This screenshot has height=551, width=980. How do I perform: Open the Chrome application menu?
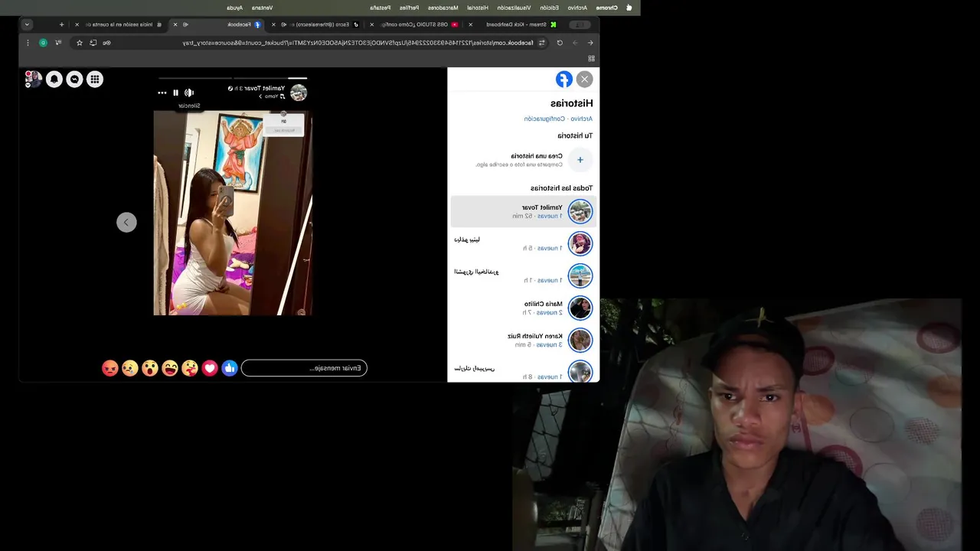(607, 8)
